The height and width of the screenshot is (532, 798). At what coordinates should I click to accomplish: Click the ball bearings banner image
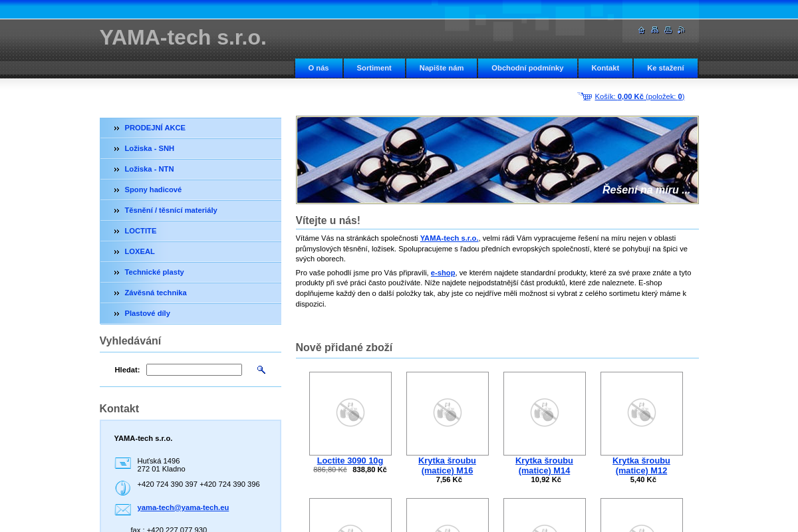click(497, 160)
